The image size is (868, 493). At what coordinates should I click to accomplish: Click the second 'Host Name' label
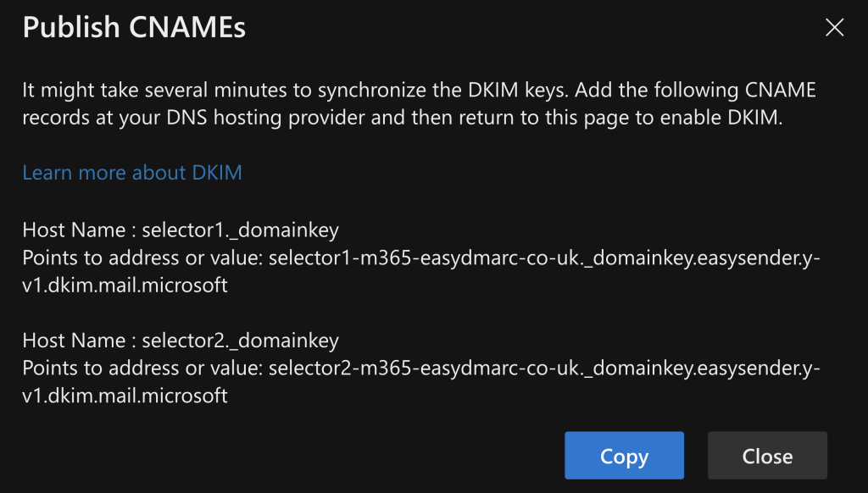point(75,341)
